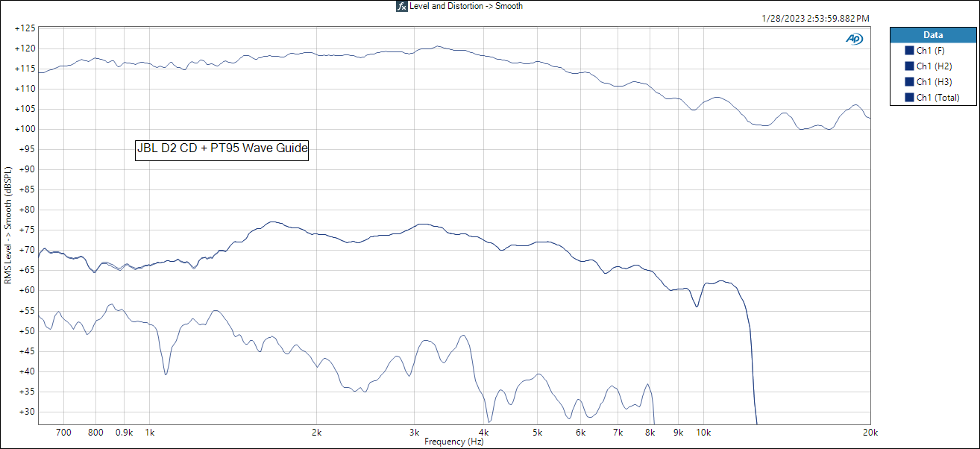Click the AP logo in the graph corner
This screenshot has width=980, height=449.
click(855, 39)
